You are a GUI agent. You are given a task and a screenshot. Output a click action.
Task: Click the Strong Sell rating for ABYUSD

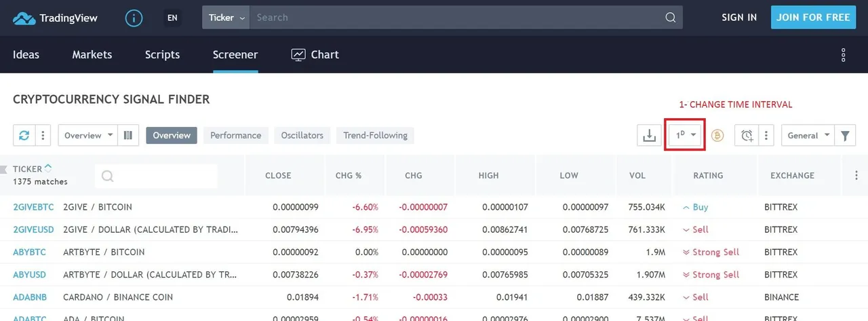point(711,274)
